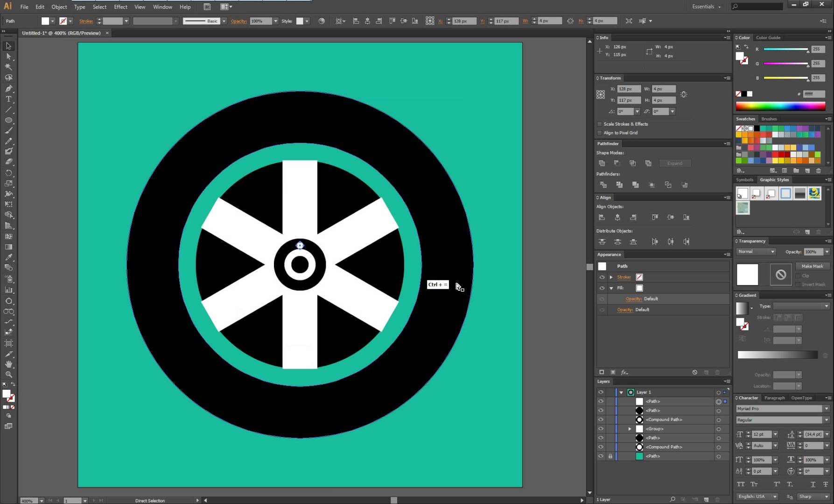This screenshot has width=834, height=504.
Task: Expand the <Group> item in Layers panel
Action: click(x=630, y=428)
